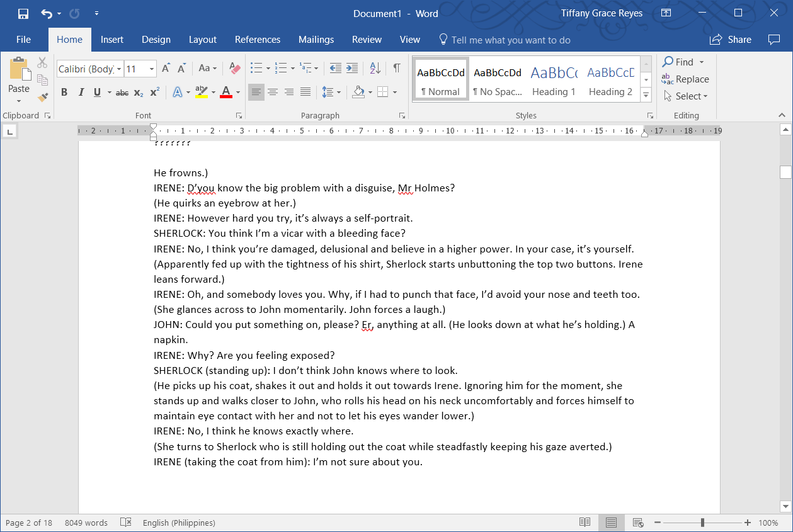793x532 pixels.
Task: Switch to the References ribbon tab
Action: [258, 39]
